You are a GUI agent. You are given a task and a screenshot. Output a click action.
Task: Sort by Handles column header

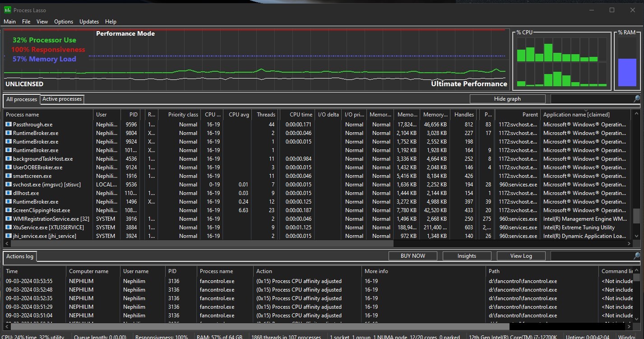click(x=463, y=115)
